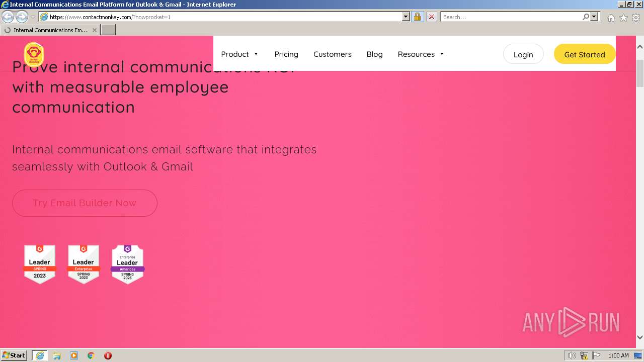Expand the Product menu
Image resolution: width=644 pixels, height=362 pixels.
239,54
